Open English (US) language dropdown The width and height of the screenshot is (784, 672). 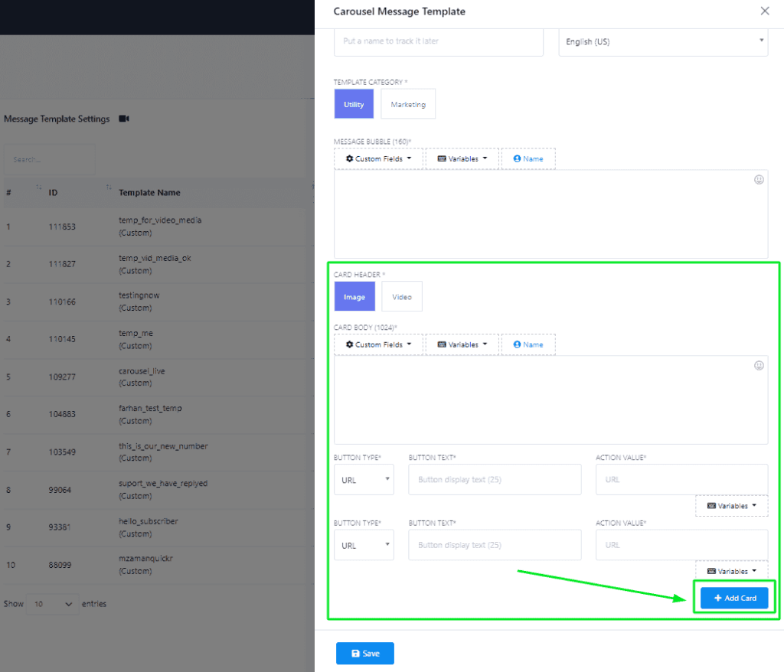(663, 41)
